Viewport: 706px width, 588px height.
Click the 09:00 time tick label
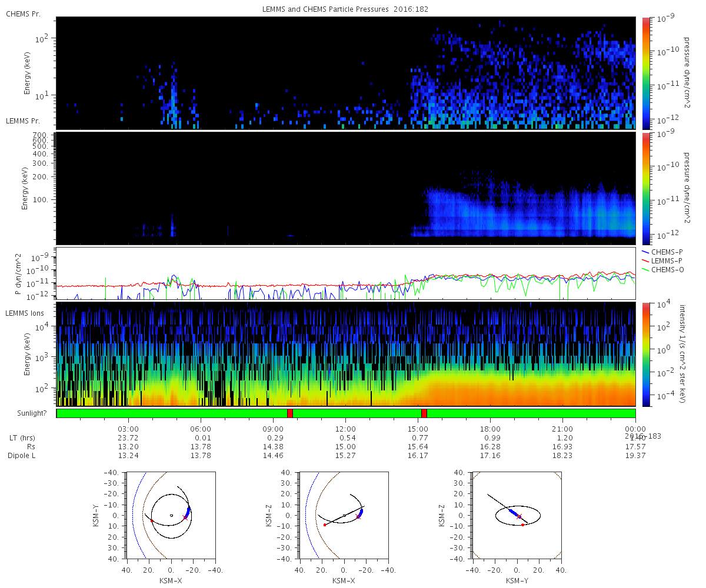point(273,429)
